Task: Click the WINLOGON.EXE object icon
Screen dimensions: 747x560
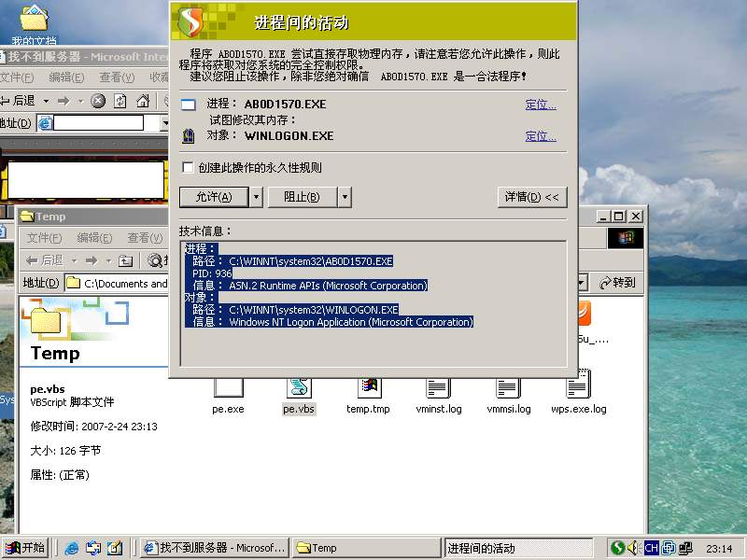Action: (189, 136)
